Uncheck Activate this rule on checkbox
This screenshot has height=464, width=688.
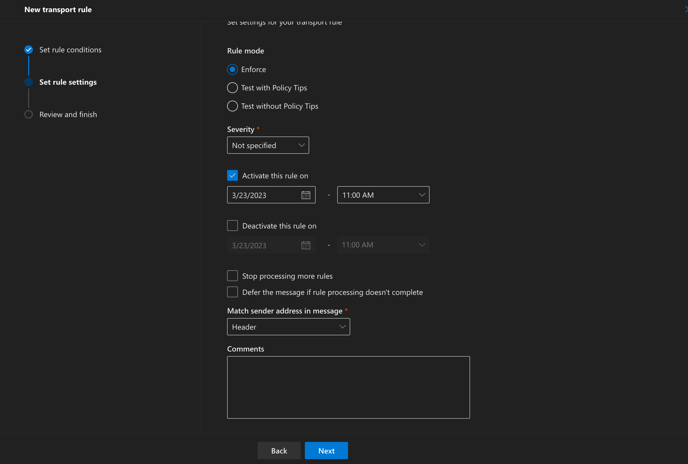232,176
